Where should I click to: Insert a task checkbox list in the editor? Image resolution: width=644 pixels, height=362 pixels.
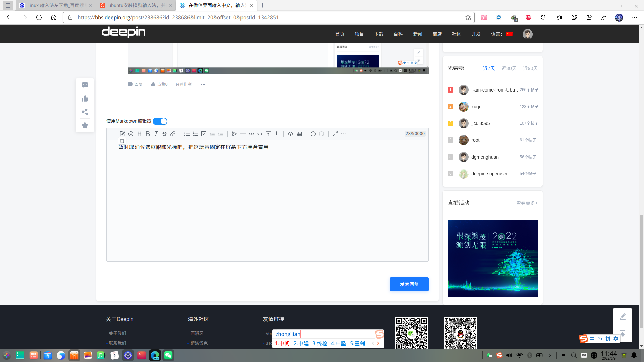pos(204,134)
